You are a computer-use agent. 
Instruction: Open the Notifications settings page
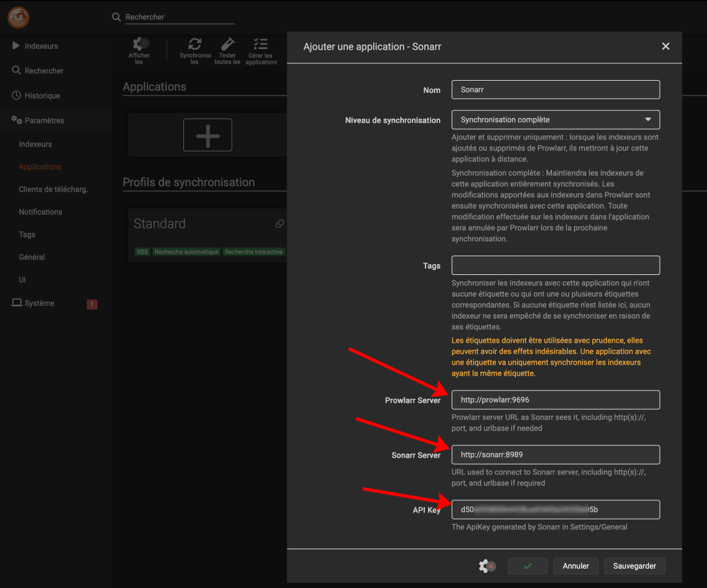coord(41,212)
